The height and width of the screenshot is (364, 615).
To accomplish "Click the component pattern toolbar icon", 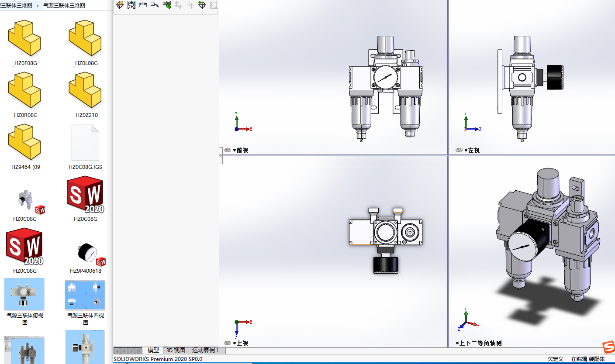I will [x=131, y=5].
